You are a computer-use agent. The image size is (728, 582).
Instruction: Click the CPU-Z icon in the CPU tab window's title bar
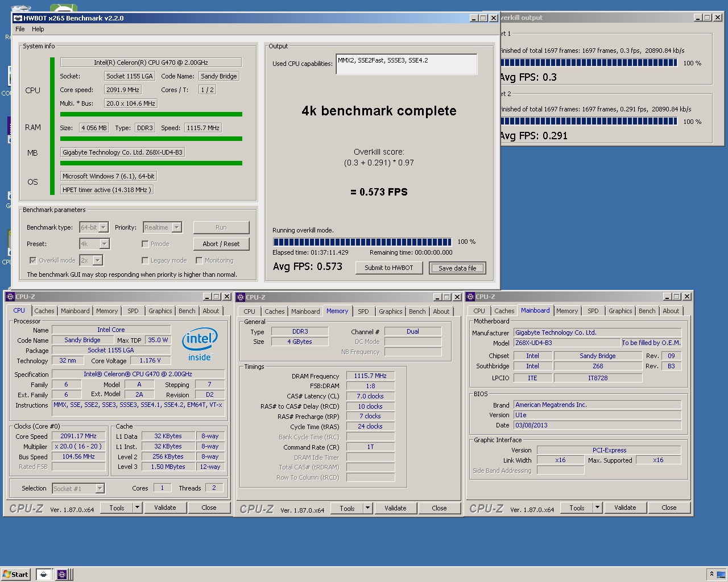tap(10, 297)
